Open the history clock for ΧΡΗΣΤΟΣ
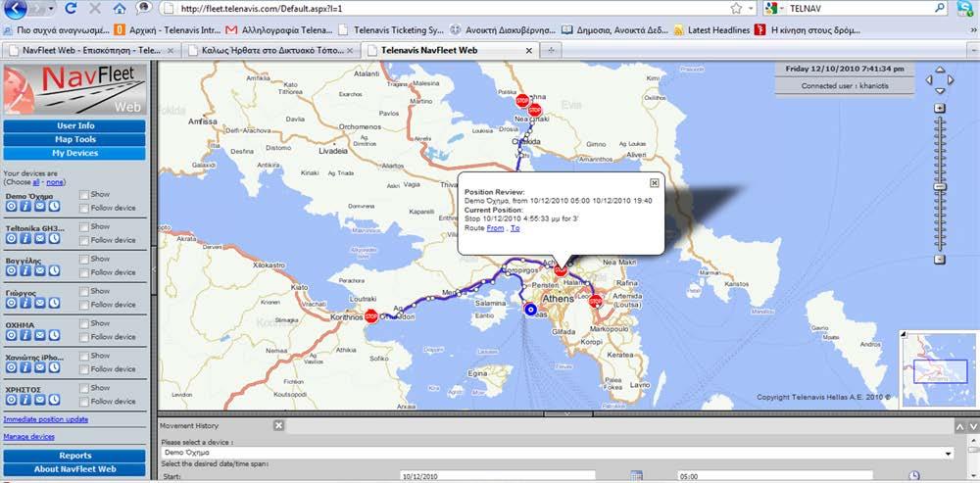Image resolution: width=980 pixels, height=483 pixels. (x=54, y=400)
